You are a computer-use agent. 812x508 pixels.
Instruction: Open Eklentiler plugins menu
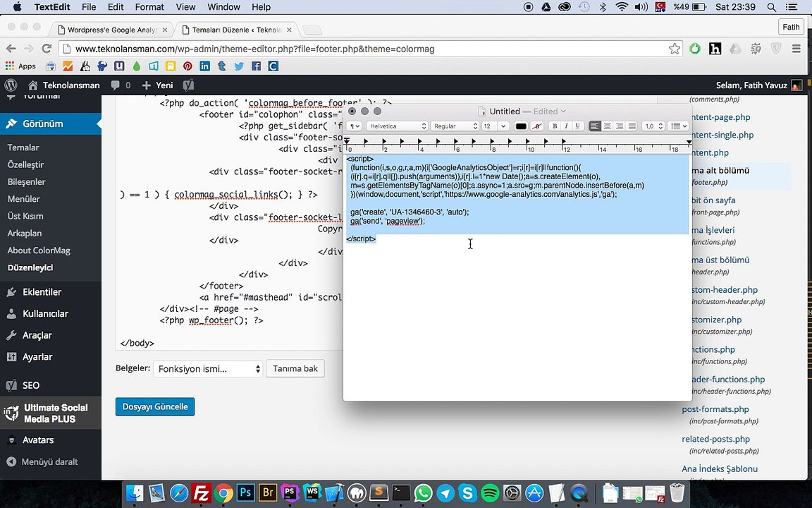click(42, 292)
